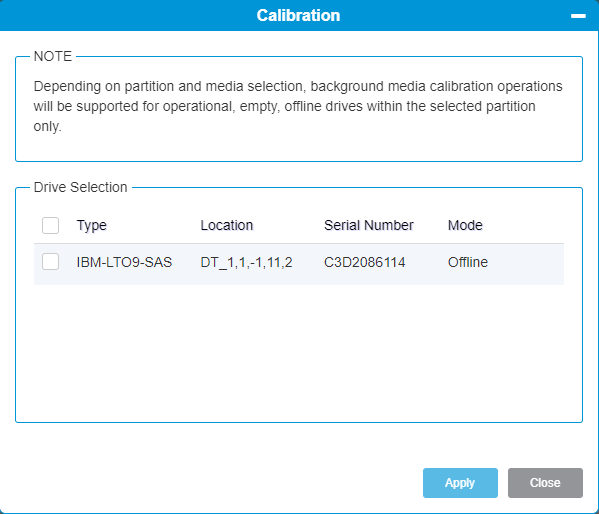Screen dimensions: 599x514
Task: Click the Close button
Action: [x=545, y=483]
